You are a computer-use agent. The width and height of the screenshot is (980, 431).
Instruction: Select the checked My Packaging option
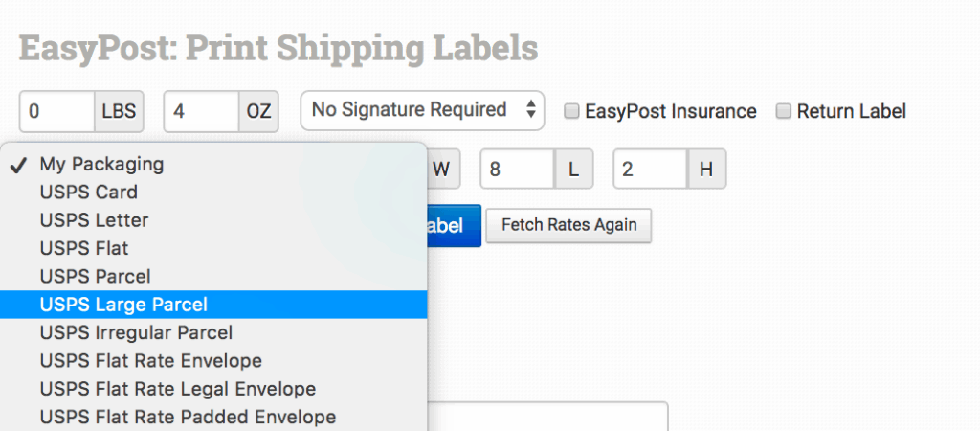101,164
